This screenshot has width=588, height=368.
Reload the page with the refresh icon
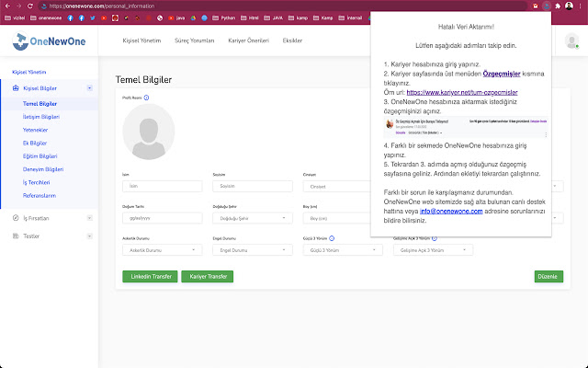point(30,6)
